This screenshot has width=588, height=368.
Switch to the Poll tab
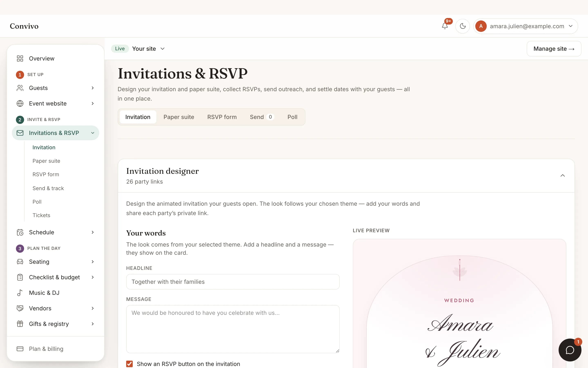292,117
